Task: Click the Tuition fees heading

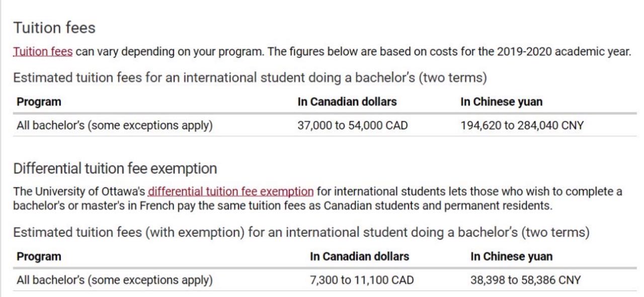Action: point(54,28)
